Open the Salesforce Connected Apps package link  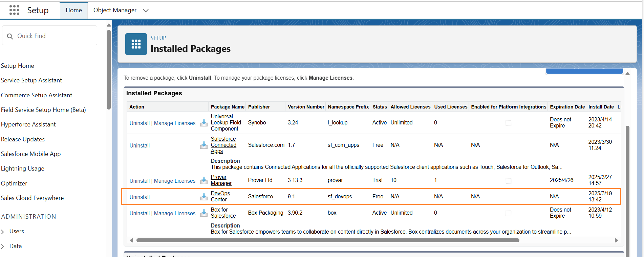point(223,145)
